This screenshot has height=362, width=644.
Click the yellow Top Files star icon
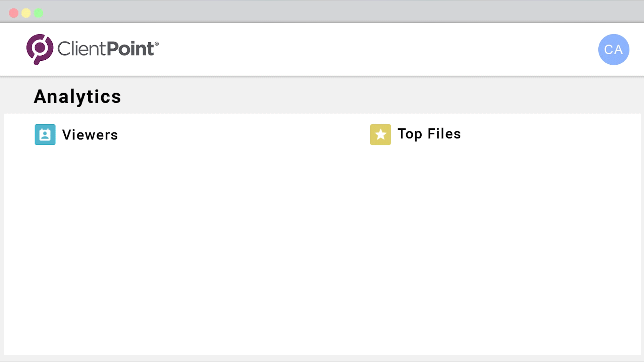point(380,135)
